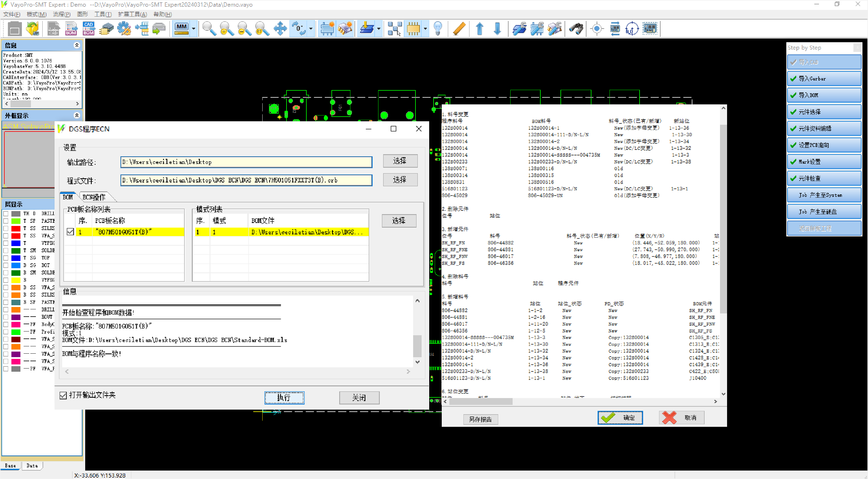
Task: Click the import BOM toolbar icon
Action: 71,29
